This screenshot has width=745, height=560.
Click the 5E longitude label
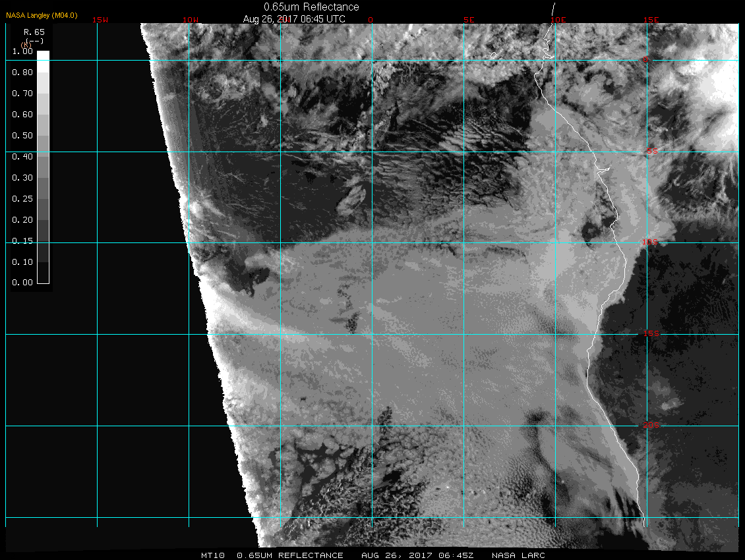click(x=469, y=20)
